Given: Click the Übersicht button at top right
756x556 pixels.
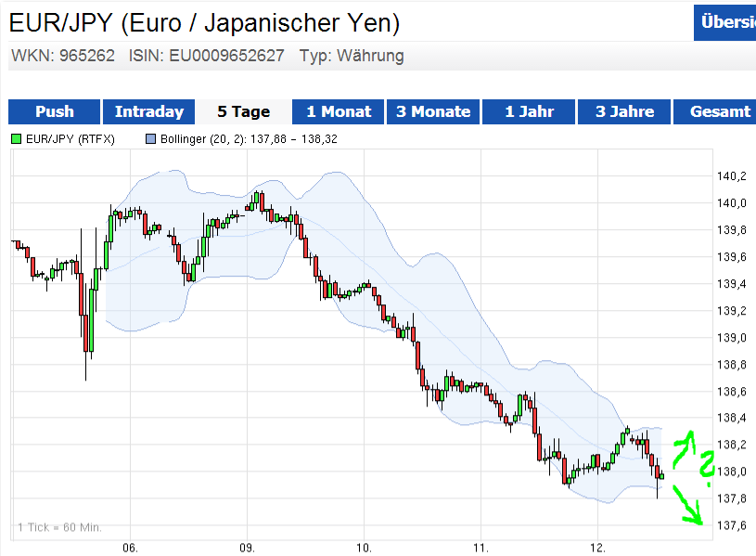Looking at the screenshot, I should tap(725, 22).
